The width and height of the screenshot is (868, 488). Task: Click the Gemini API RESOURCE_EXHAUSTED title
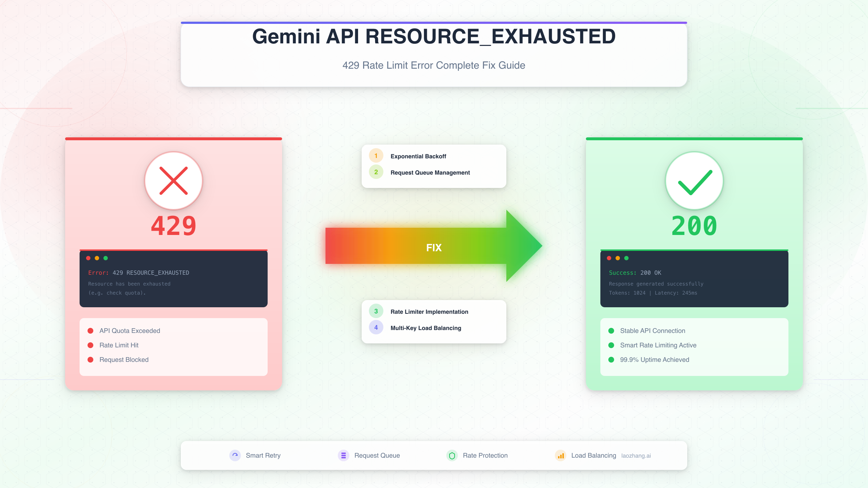coord(434,37)
